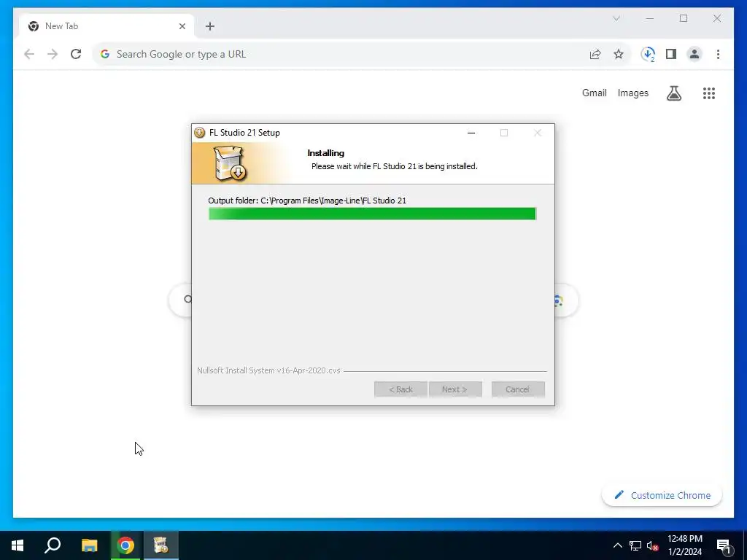Open Search Labs flask icon

[673, 93]
